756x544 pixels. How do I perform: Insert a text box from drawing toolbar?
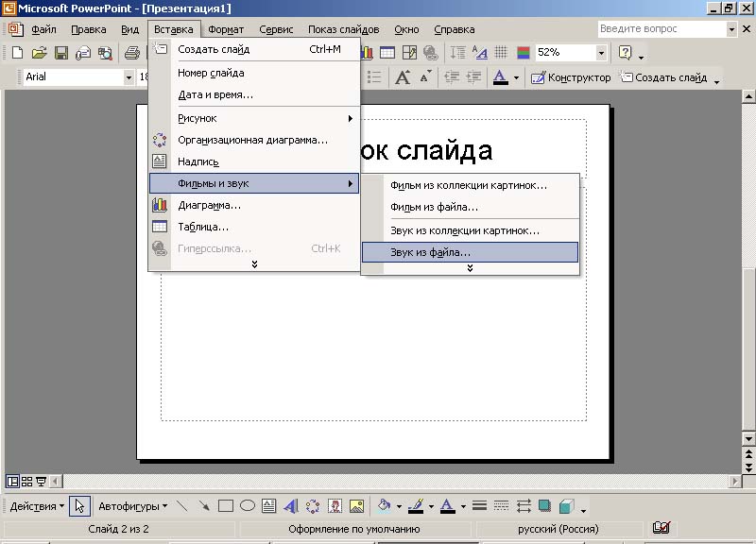tap(269, 506)
